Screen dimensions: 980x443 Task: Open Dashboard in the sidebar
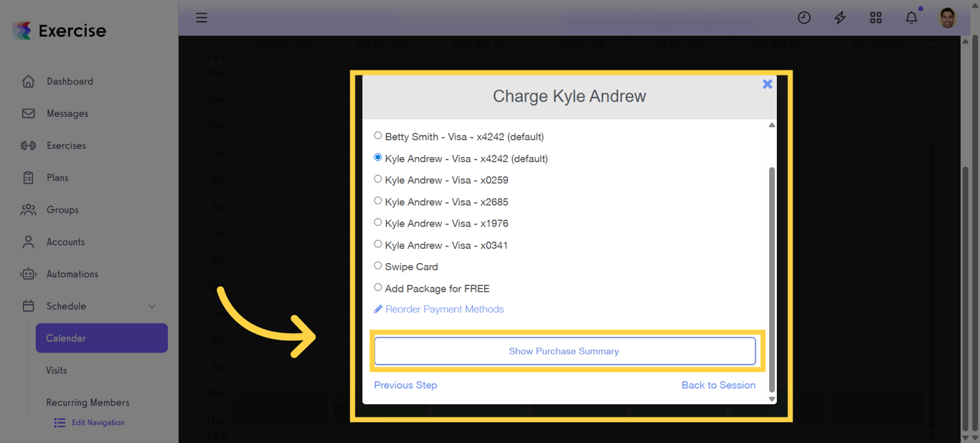point(70,81)
